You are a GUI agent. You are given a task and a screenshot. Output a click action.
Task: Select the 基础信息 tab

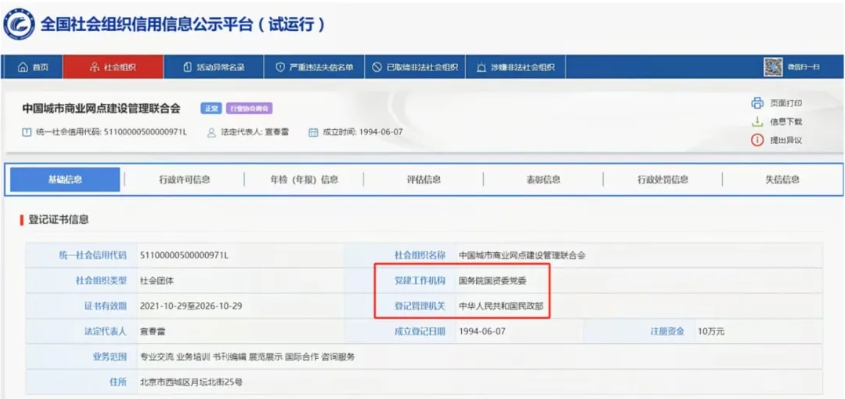[65, 180]
